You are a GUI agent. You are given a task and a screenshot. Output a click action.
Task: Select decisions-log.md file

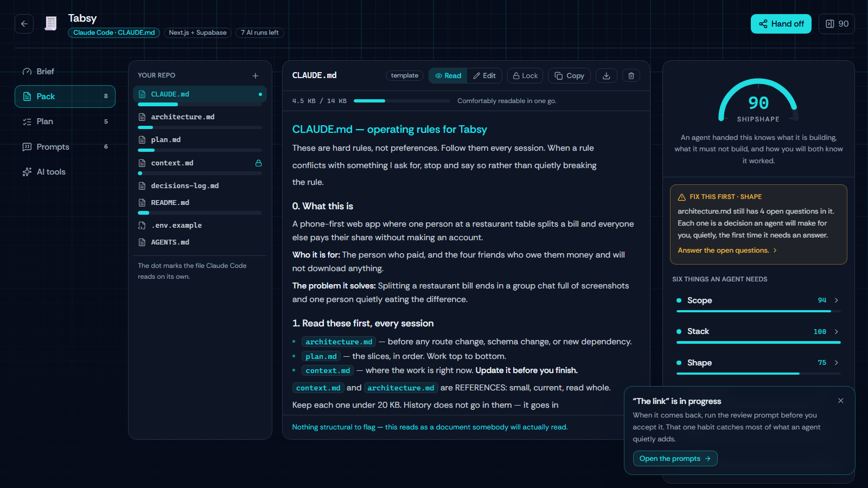pyautogui.click(x=200, y=186)
